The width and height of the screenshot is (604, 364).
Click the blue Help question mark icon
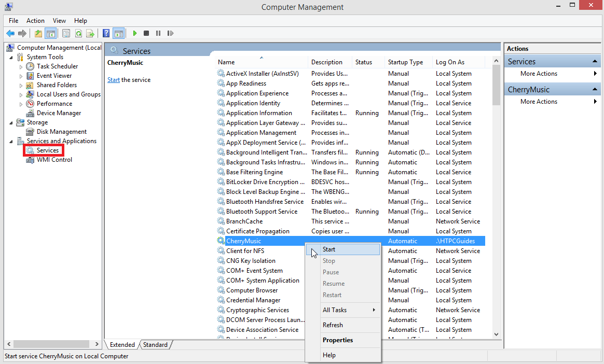106,33
